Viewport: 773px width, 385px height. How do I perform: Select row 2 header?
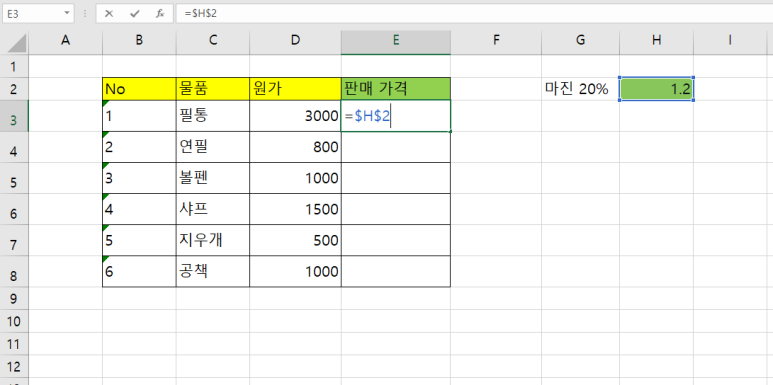pyautogui.click(x=14, y=89)
